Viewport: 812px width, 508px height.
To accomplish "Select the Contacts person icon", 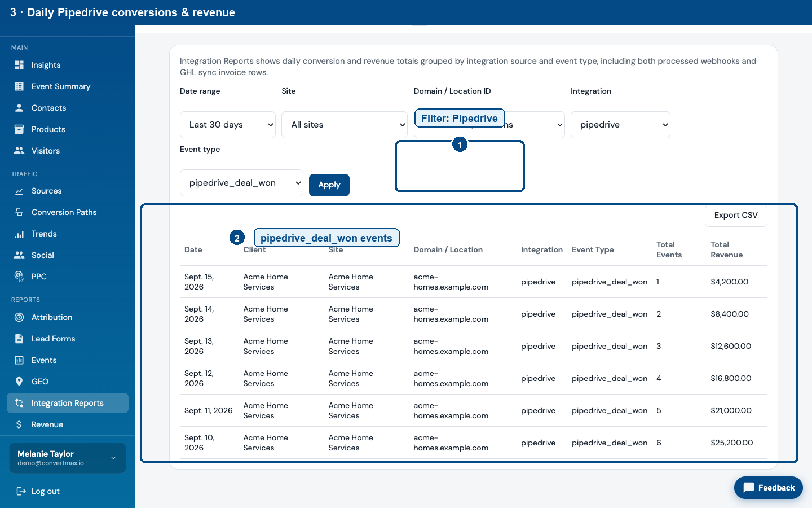I will 19,108.
